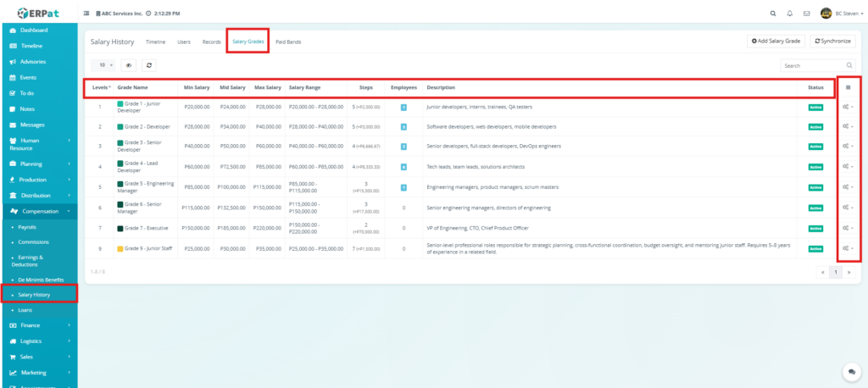Click the table column menu icon
The image size is (868, 388).
pyautogui.click(x=849, y=87)
